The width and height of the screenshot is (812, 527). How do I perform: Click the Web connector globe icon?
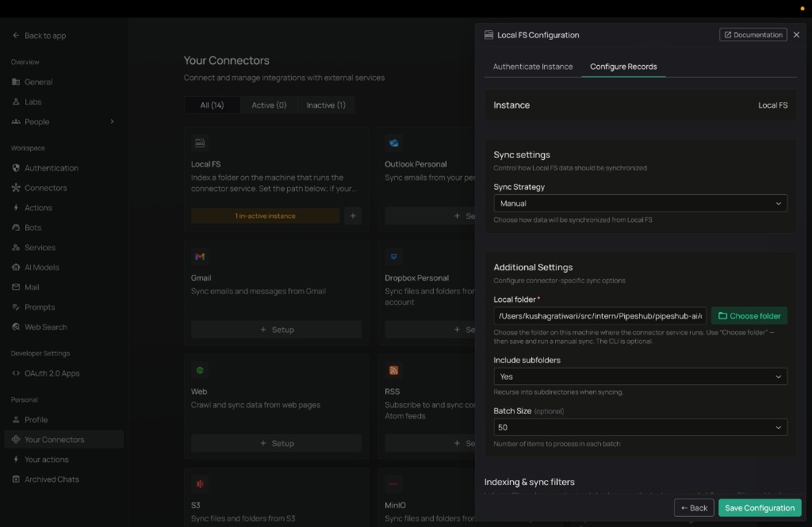click(199, 370)
